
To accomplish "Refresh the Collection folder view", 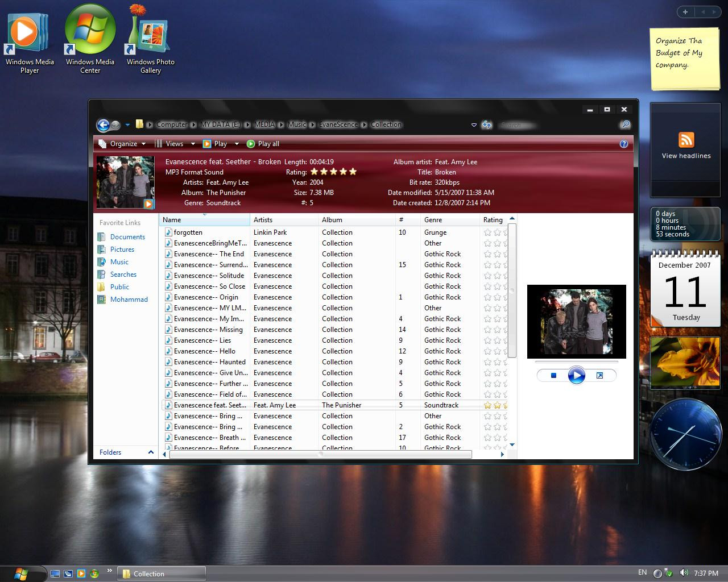I will pyautogui.click(x=487, y=125).
